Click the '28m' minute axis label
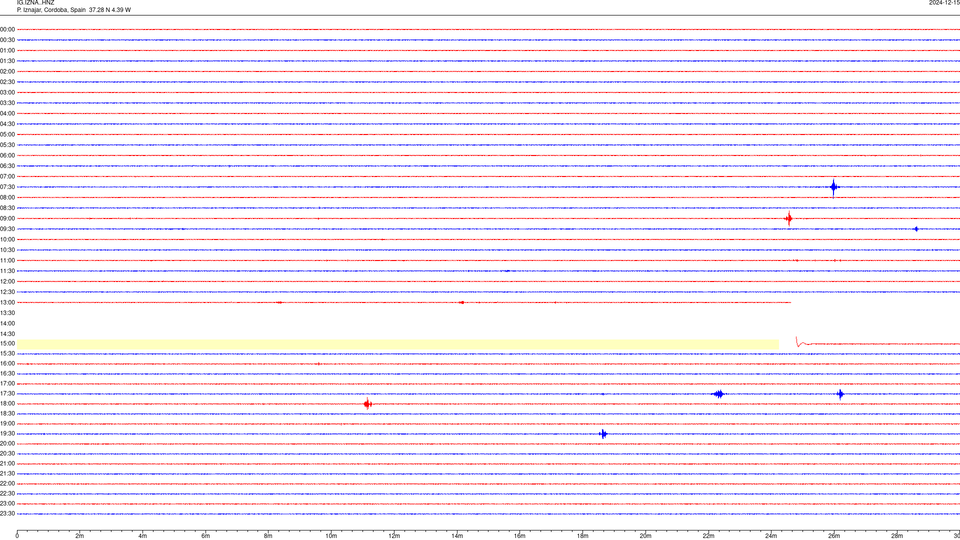The width and height of the screenshot is (960, 540). click(897, 536)
